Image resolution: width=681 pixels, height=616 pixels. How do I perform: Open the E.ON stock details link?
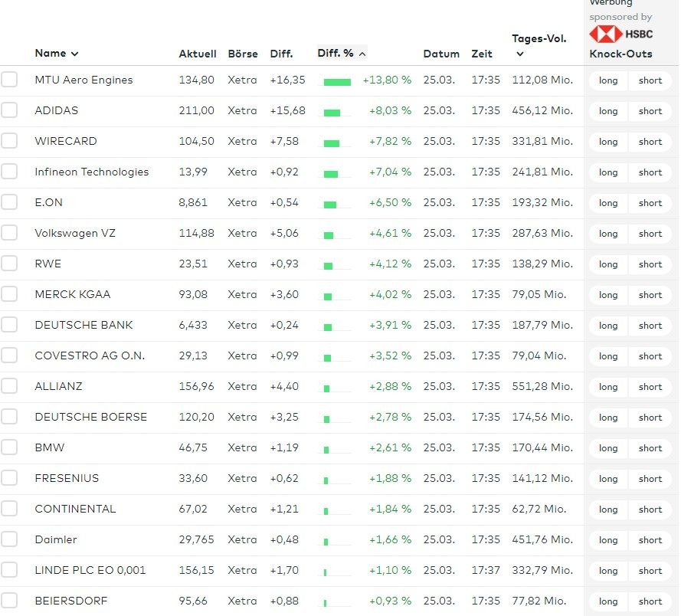point(49,202)
